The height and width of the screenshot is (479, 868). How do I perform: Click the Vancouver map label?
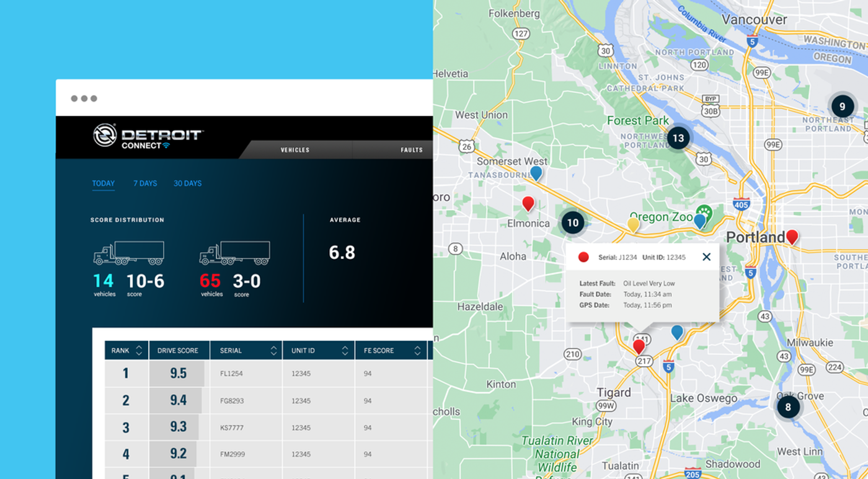(755, 19)
